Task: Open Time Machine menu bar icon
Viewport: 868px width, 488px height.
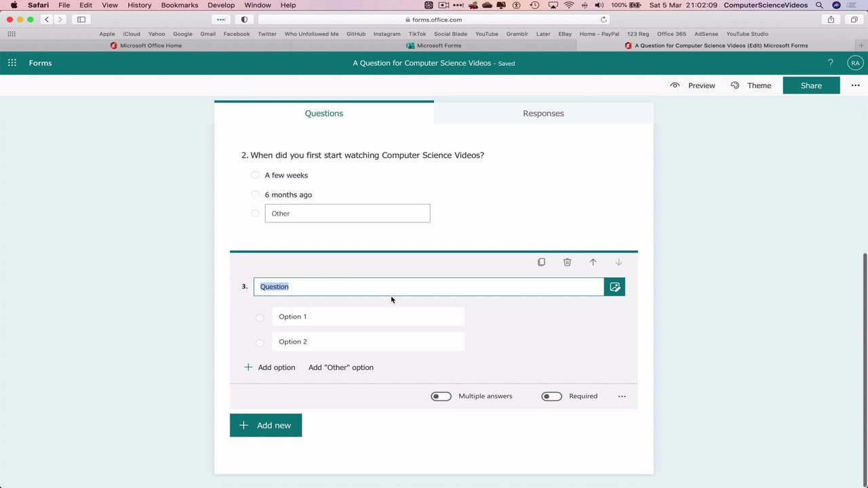Action: (x=534, y=5)
